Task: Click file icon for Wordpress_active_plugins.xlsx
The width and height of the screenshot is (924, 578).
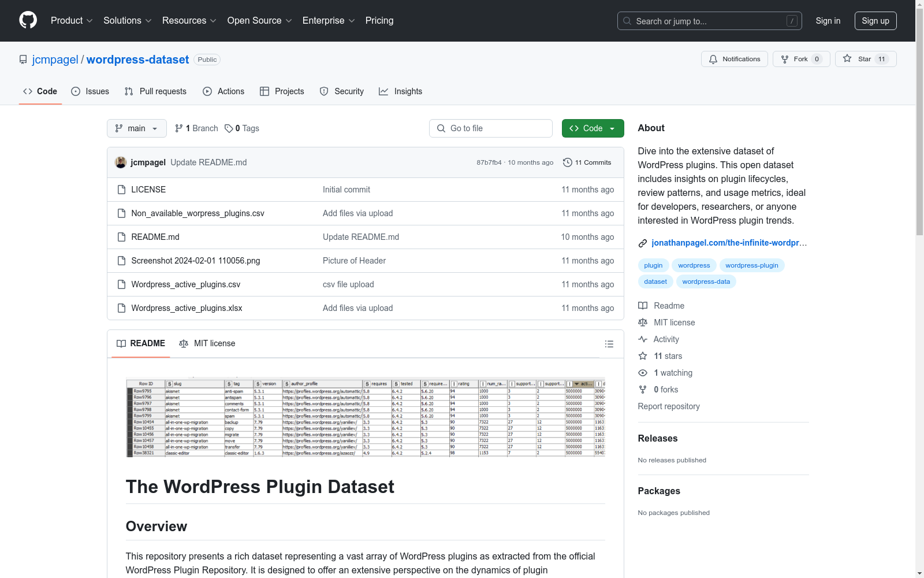Action: pyautogui.click(x=121, y=308)
